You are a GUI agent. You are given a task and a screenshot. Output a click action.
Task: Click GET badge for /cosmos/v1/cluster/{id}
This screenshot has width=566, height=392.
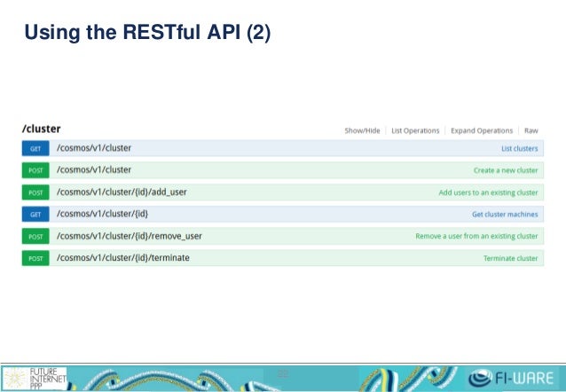(35, 215)
